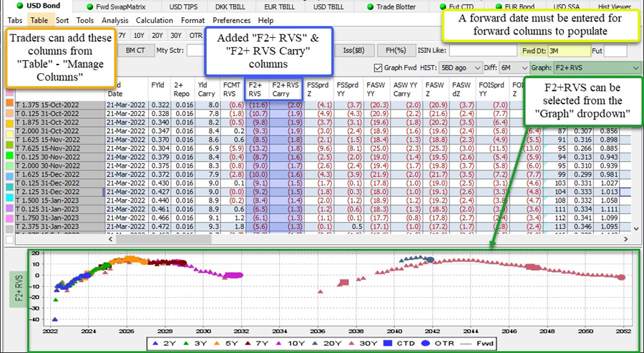This screenshot has width=644, height=353.
Task: Open the Calculation menu
Action: pyautogui.click(x=155, y=20)
